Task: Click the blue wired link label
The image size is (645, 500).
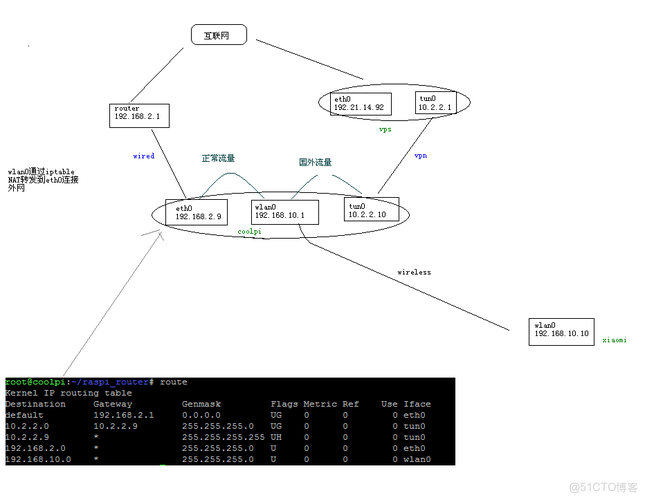Action: 144,156
